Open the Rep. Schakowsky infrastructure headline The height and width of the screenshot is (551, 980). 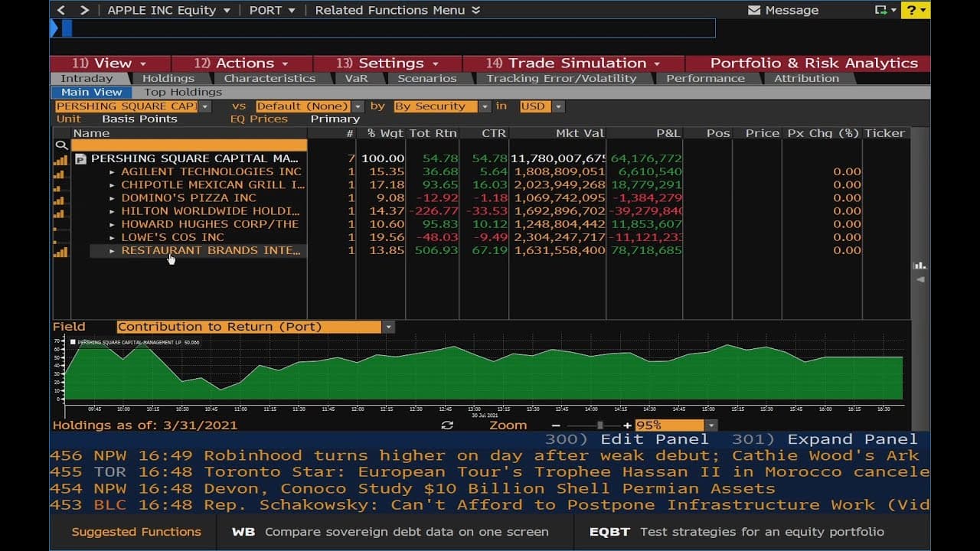coord(490,504)
